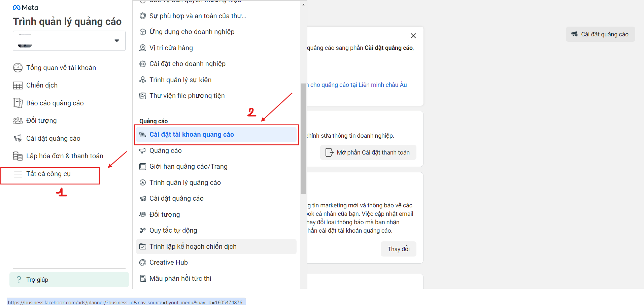The image size is (644, 305).
Task: Click the Cài đặt tài khoản quảng cáo icon
Action: coord(143,135)
